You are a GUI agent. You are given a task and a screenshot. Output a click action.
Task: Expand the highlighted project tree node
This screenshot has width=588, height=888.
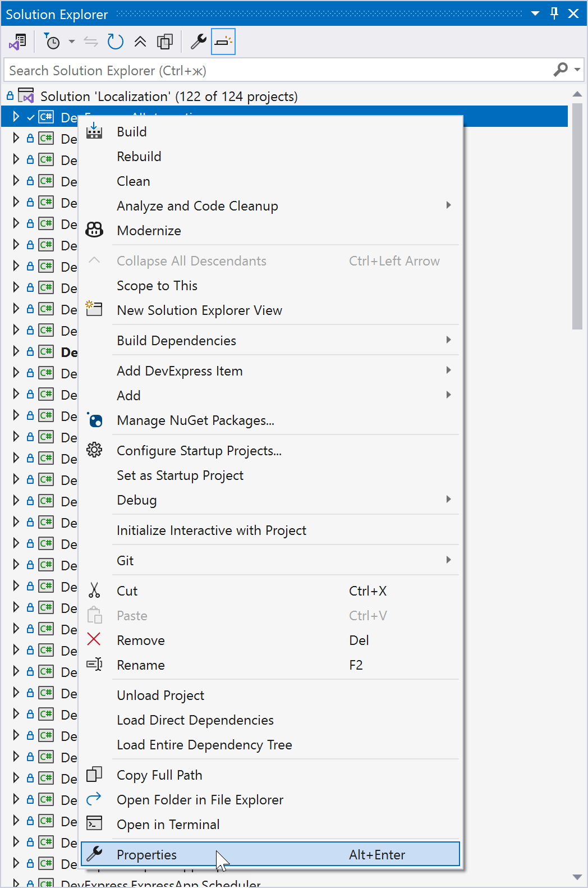pos(16,117)
